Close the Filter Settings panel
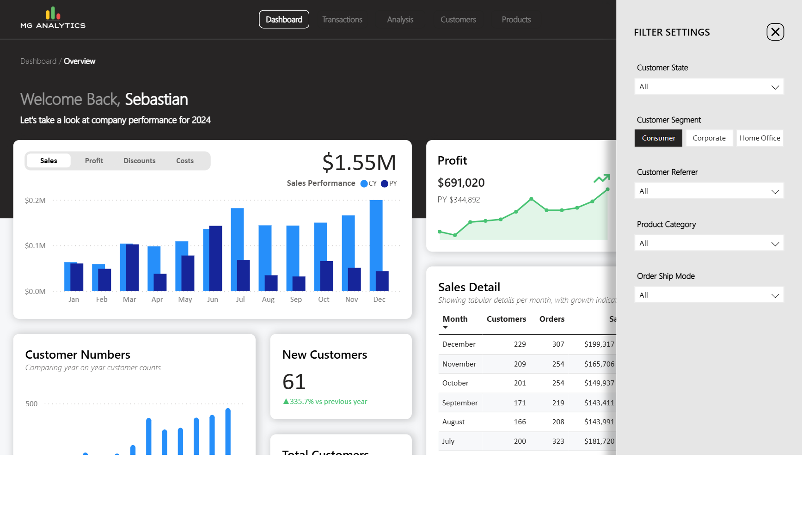The image size is (802, 532). click(775, 32)
